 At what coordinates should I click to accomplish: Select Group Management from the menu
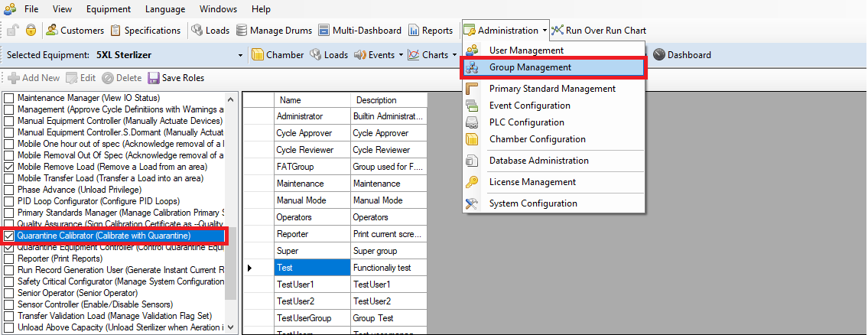click(530, 67)
